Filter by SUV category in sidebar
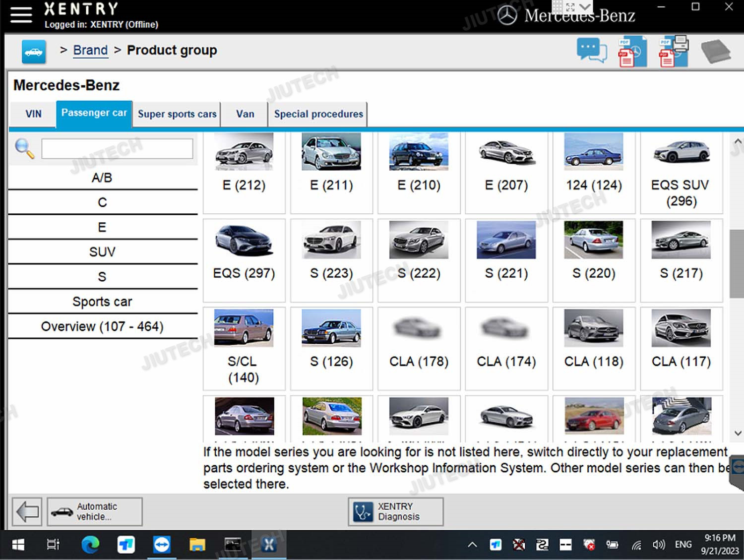 coord(102,252)
